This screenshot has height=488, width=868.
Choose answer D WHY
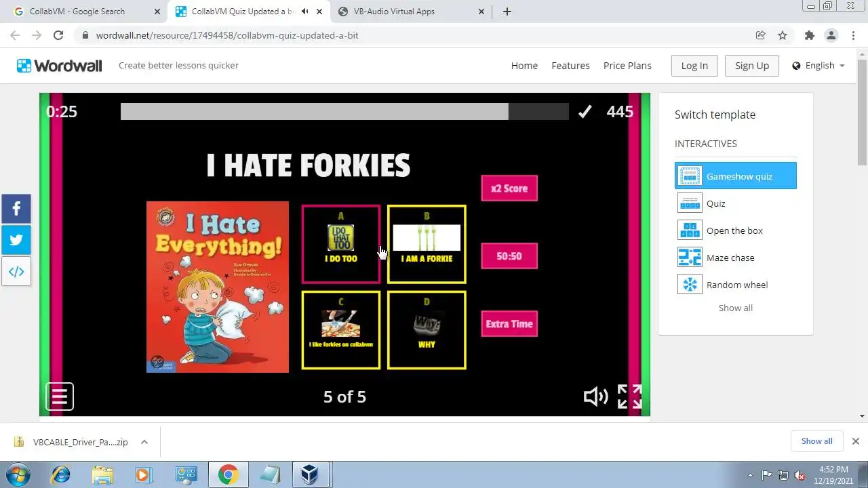[x=427, y=330]
